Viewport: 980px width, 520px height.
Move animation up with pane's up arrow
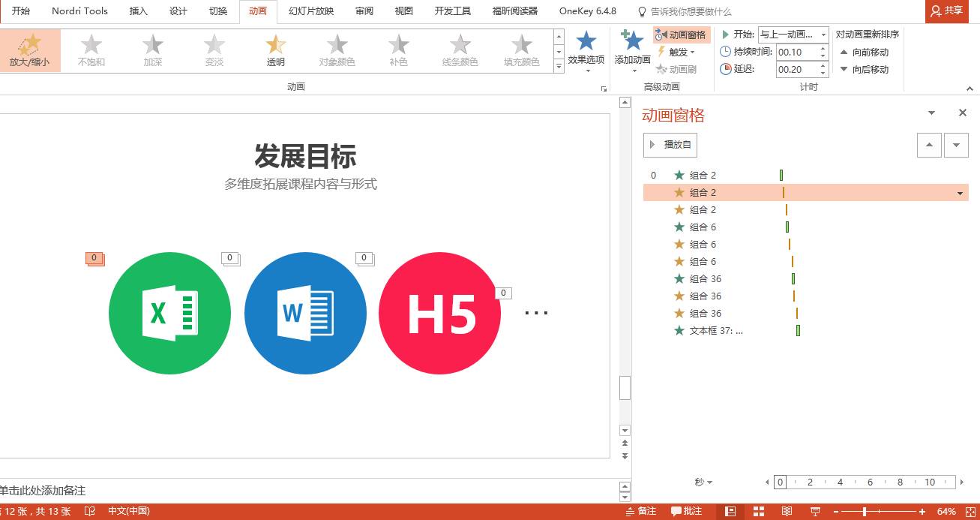coord(930,145)
